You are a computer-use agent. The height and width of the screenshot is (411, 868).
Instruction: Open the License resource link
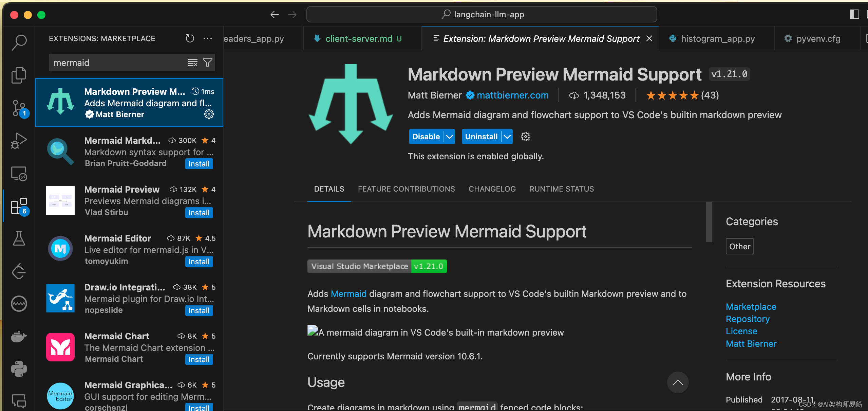(x=741, y=331)
